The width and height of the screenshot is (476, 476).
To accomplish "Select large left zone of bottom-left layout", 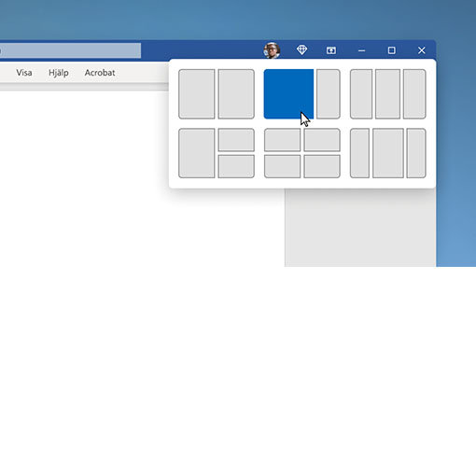I will click(x=197, y=153).
